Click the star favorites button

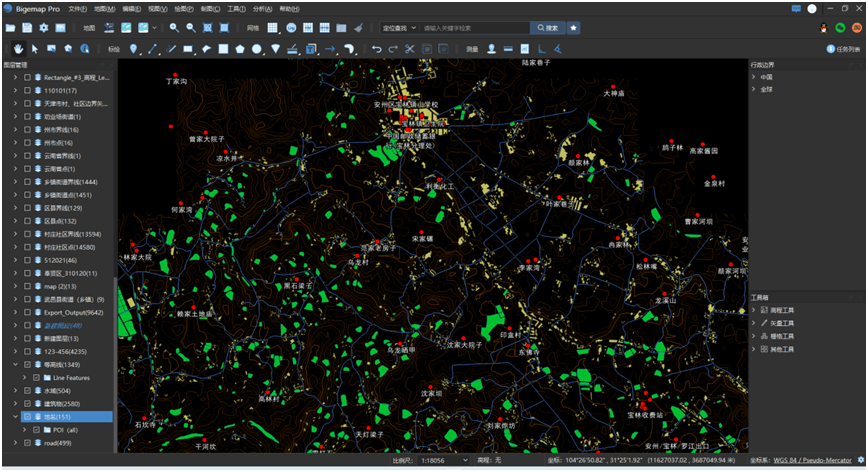574,28
